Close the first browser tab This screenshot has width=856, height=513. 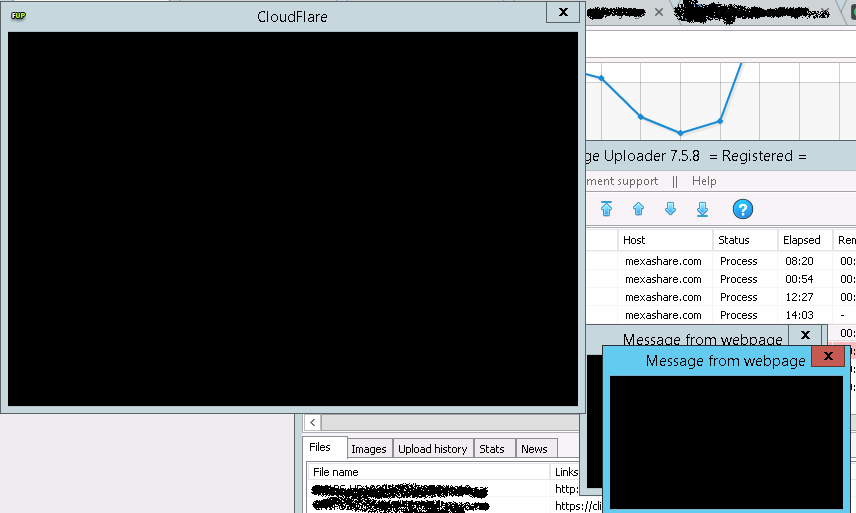659,12
